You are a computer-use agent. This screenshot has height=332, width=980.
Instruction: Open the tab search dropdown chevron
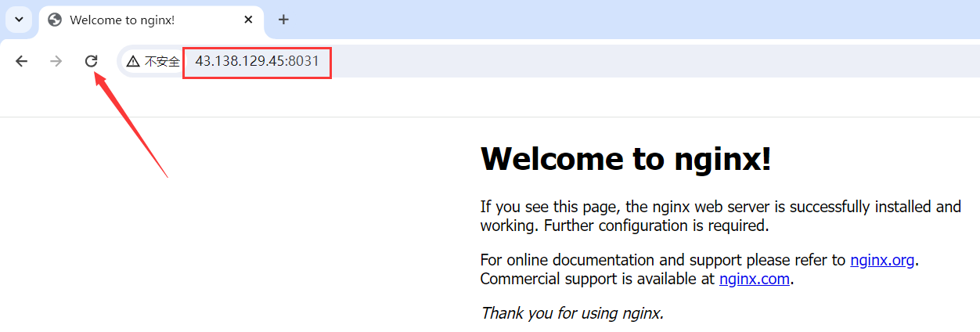coord(19,20)
